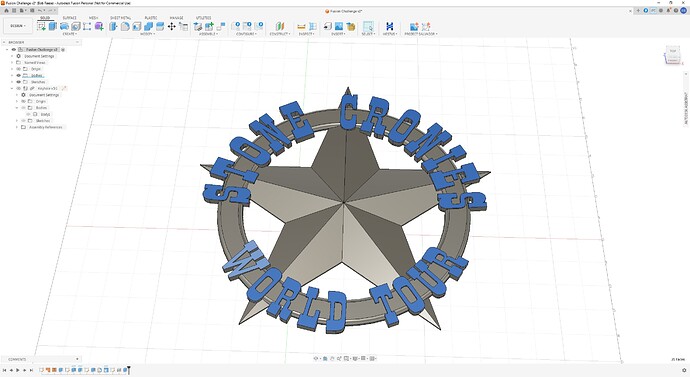Open the Help question mark icon

(x=675, y=11)
